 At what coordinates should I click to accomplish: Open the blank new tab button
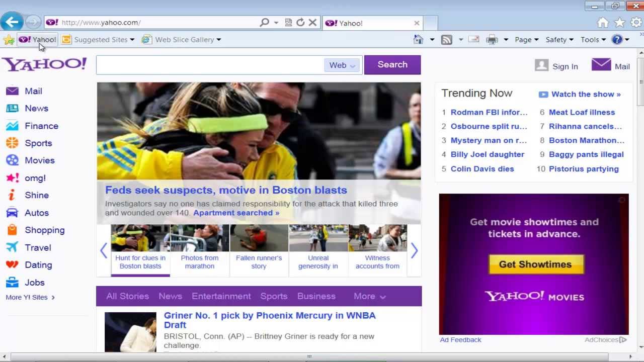point(430,23)
